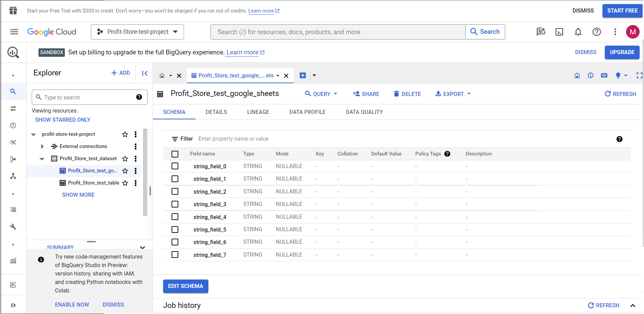This screenshot has height=314, width=644.
Task: Close the home tab
Action: [179, 76]
